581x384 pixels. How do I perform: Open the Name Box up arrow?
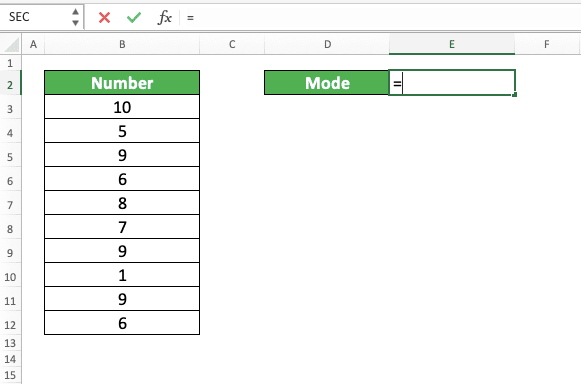point(75,12)
